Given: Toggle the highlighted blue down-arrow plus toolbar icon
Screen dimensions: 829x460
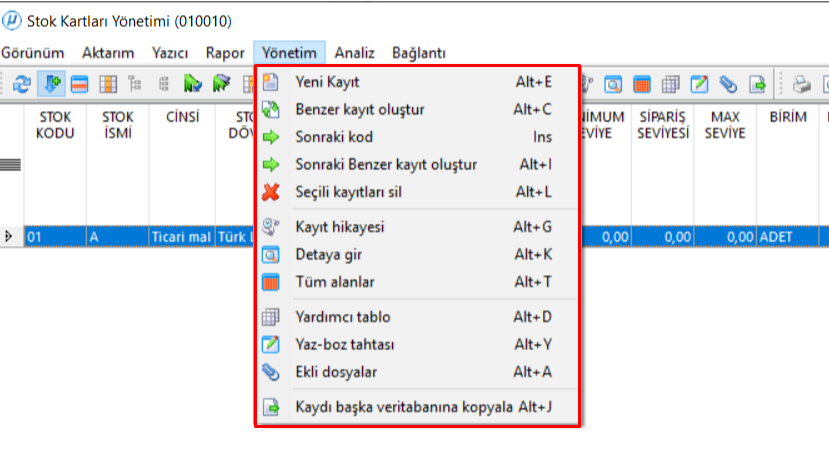Looking at the screenshot, I should pyautogui.click(x=51, y=84).
